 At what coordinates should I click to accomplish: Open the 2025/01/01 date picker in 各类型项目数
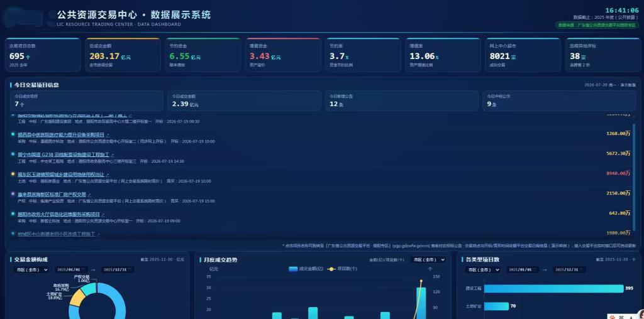pyautogui.click(x=523, y=270)
